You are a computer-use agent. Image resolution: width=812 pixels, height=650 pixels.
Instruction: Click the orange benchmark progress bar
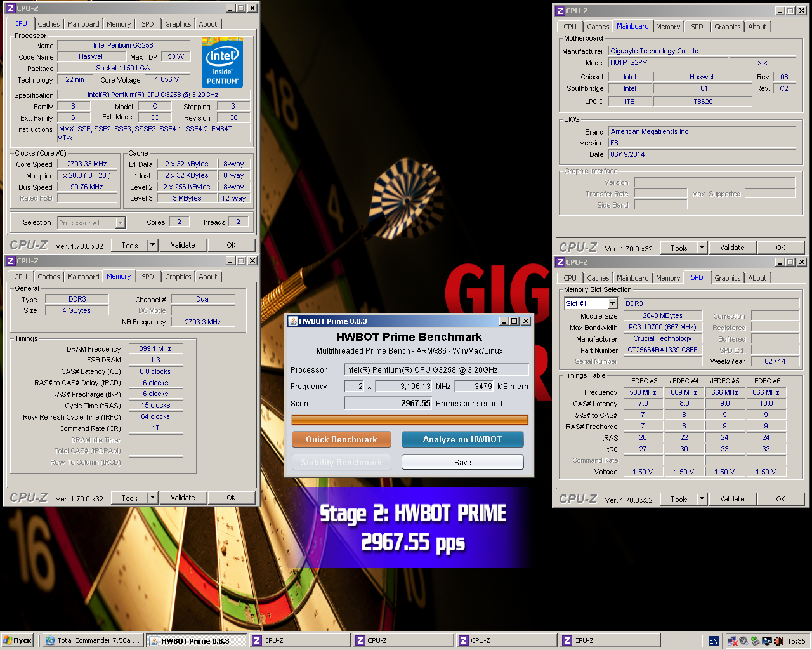tap(409, 420)
